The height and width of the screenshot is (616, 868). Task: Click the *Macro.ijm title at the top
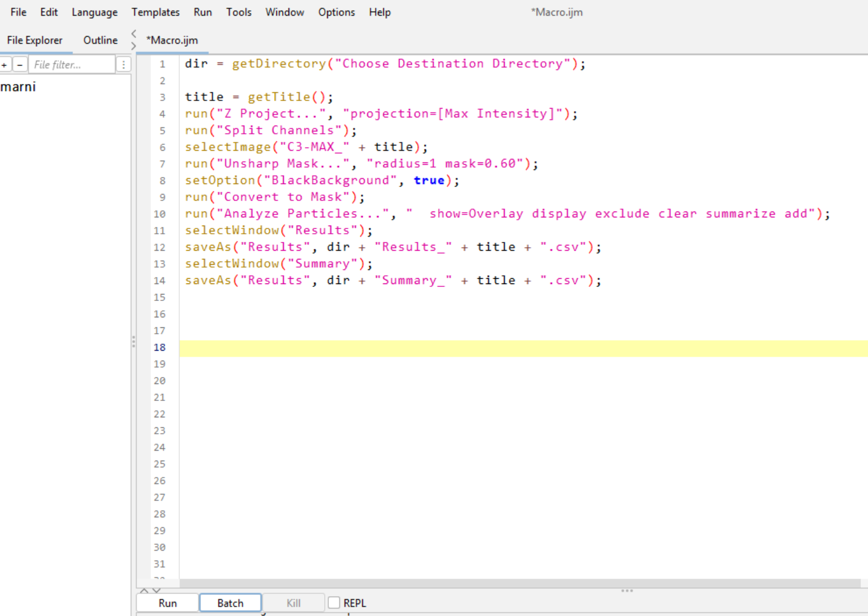[557, 12]
